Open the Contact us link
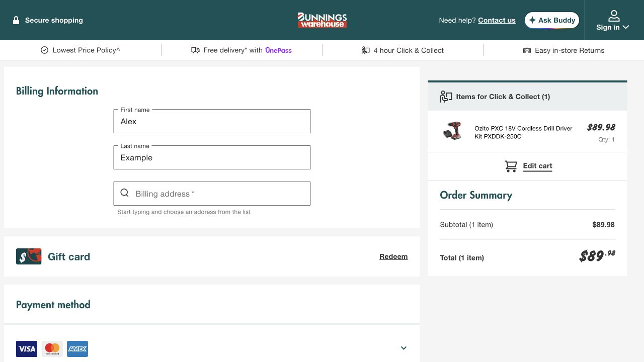This screenshot has height=362, width=644. (x=497, y=20)
